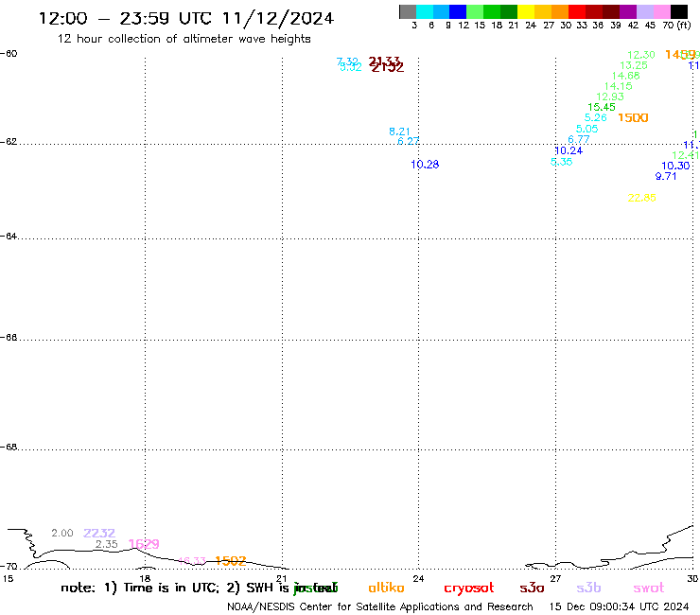Click the wave height value 8.21
Image resolution: width=700 pixels, height=615 pixels.
[x=399, y=132]
